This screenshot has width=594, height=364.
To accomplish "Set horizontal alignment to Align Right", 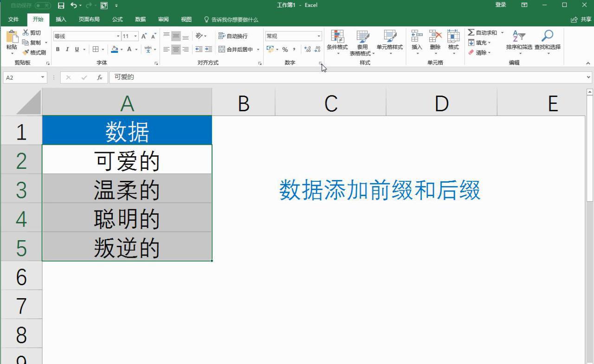I will 186,49.
